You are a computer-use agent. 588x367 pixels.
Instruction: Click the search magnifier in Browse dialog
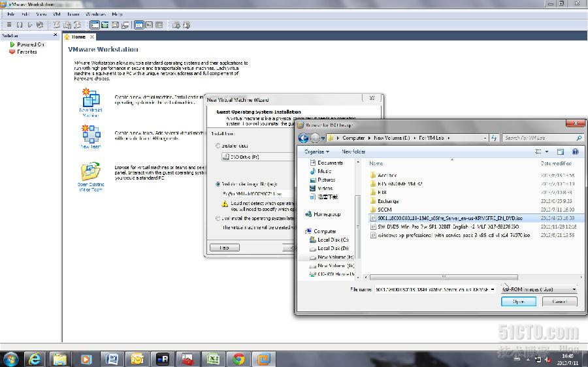pyautogui.click(x=579, y=138)
